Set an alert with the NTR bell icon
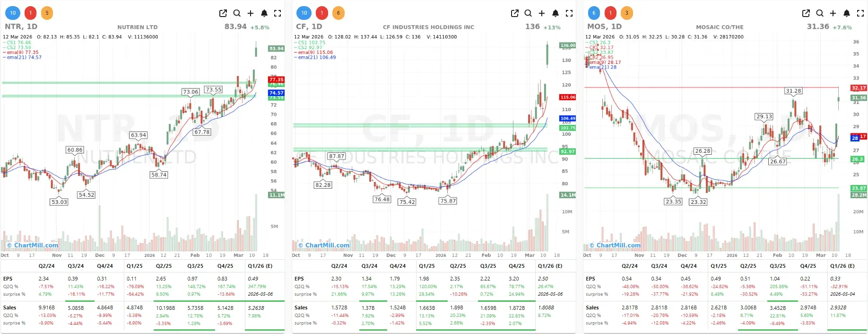 (x=264, y=13)
